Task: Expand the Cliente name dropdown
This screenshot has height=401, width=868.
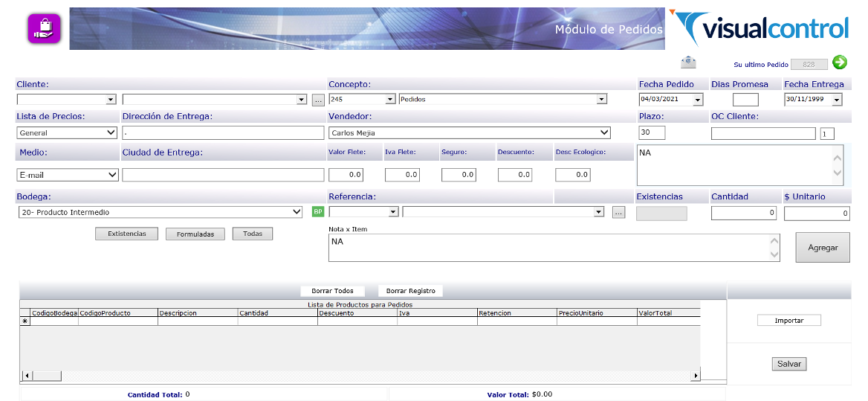Action: point(301,100)
